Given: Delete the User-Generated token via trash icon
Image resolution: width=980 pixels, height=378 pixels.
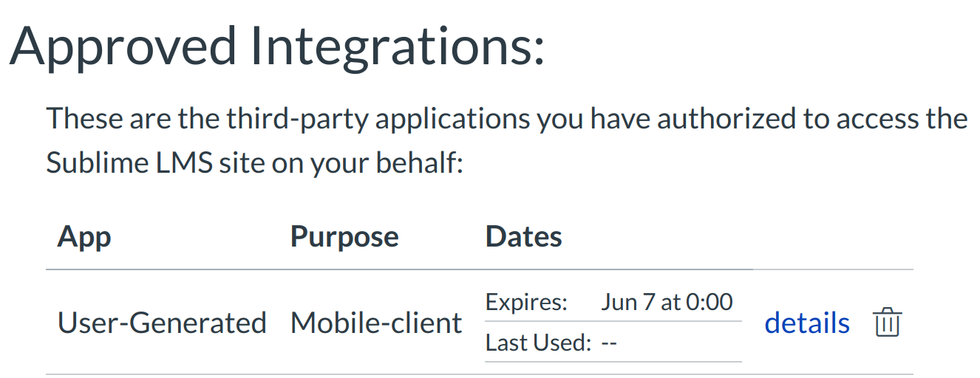Looking at the screenshot, I should pyautogui.click(x=887, y=323).
